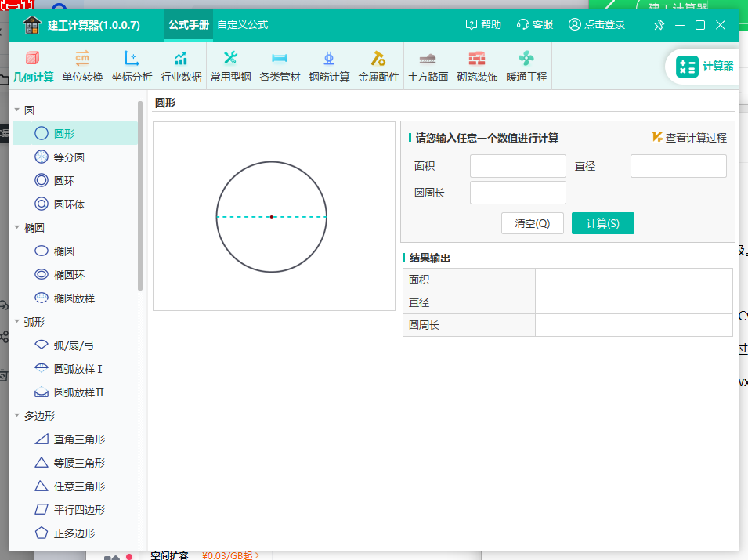748x560 pixels.
Task: Select the 坐标分析 coordinate analysis icon
Action: click(132, 66)
